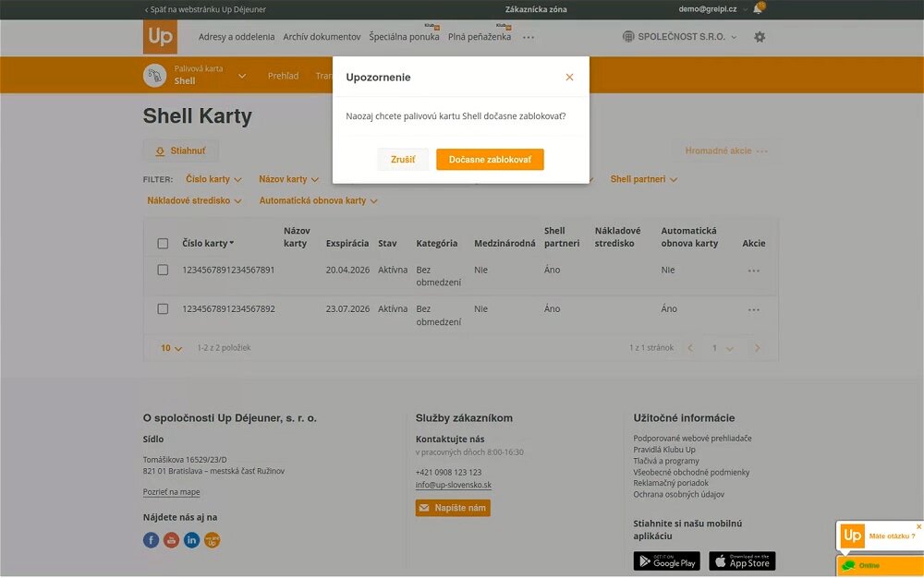Expand the Číslo karty filter
This screenshot has height=578, width=924.
pos(213,179)
